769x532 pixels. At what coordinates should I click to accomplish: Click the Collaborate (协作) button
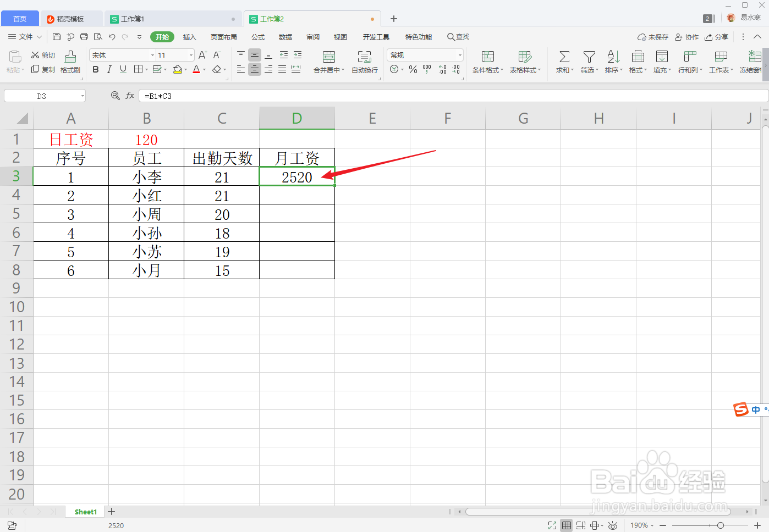click(687, 37)
